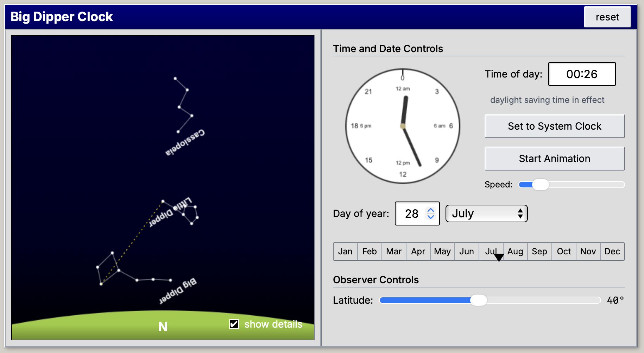Select Aug on the month strip
The height and width of the screenshot is (353, 644).
(515, 252)
